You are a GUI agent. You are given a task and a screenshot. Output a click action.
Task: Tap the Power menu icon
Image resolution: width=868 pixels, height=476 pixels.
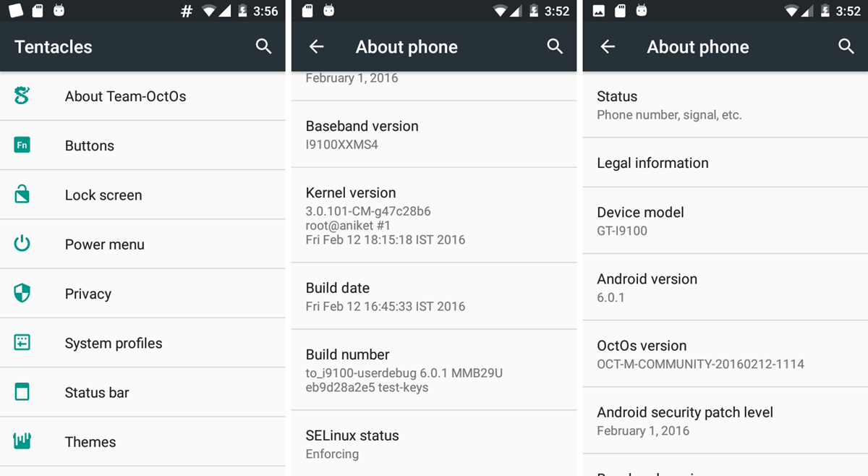(22, 244)
